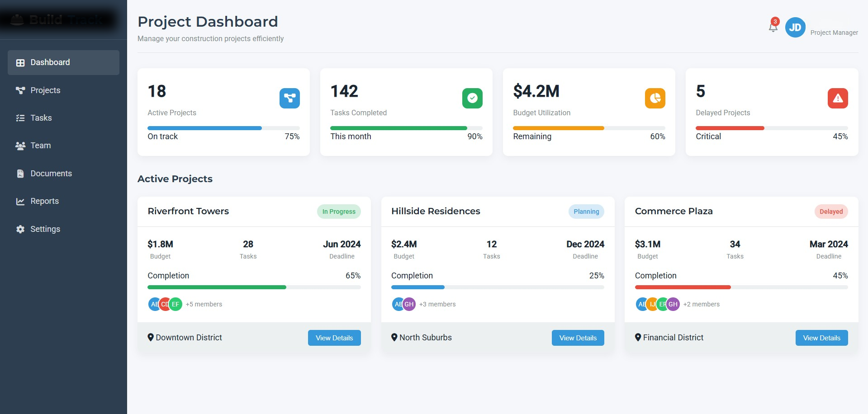Click the In Progress status badge
The image size is (868, 414).
[339, 211]
